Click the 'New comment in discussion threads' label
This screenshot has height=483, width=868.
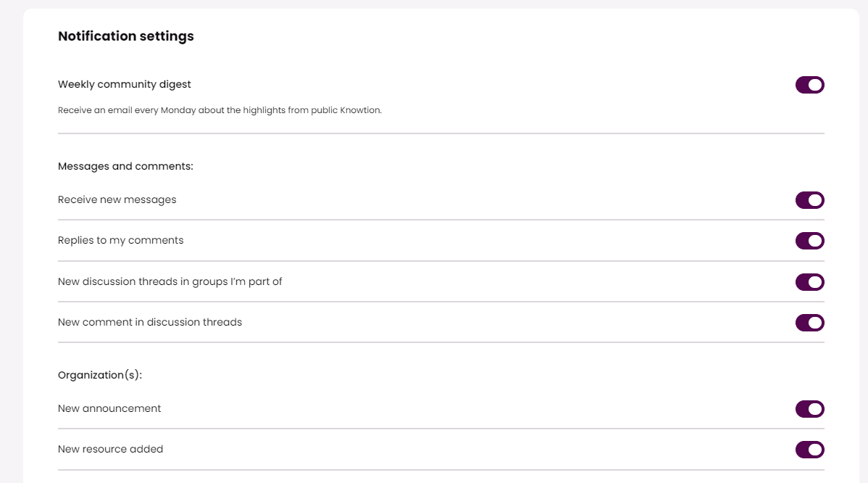(150, 322)
